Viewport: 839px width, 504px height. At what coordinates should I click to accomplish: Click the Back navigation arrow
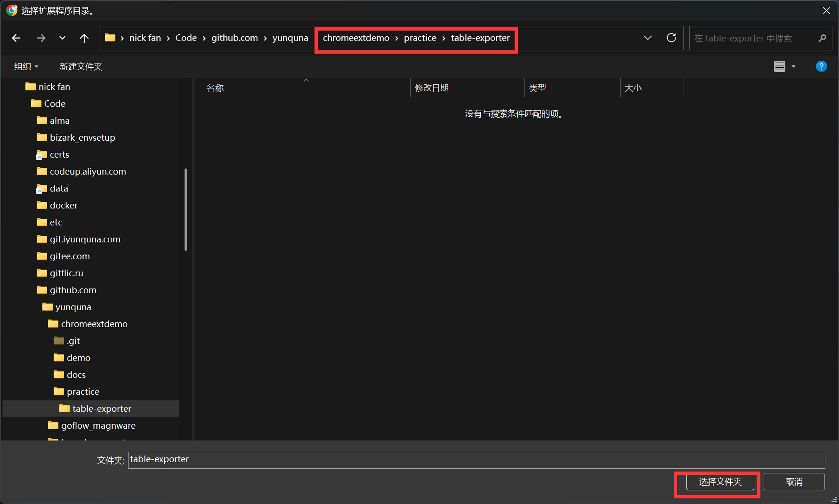[16, 38]
